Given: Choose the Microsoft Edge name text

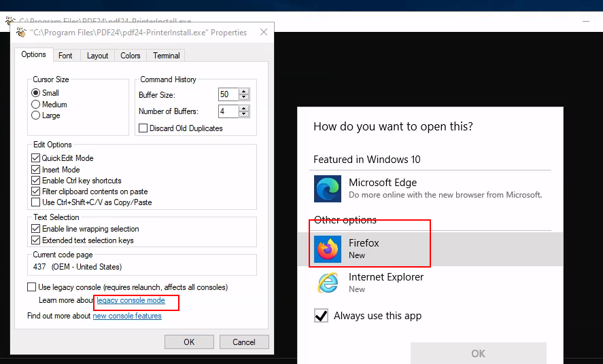Looking at the screenshot, I should tap(383, 183).
